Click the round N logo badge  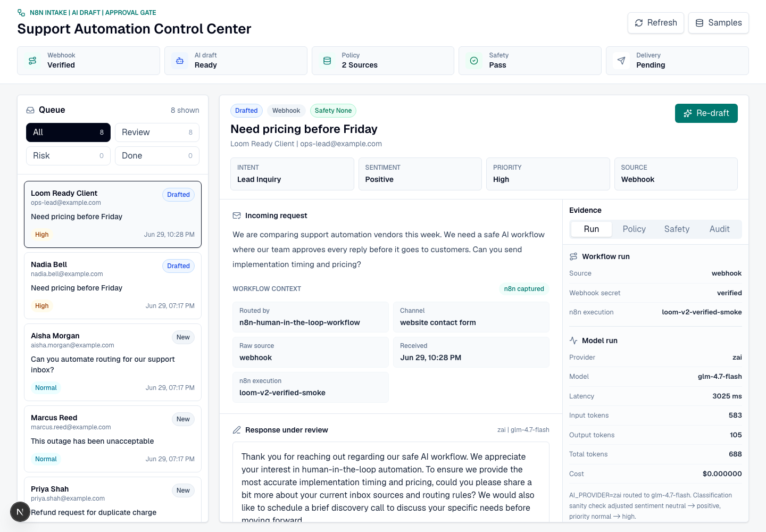[20, 512]
